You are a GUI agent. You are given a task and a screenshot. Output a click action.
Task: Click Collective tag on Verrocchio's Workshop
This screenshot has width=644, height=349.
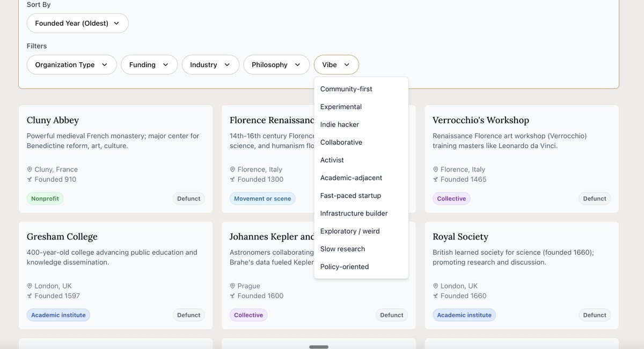click(451, 199)
